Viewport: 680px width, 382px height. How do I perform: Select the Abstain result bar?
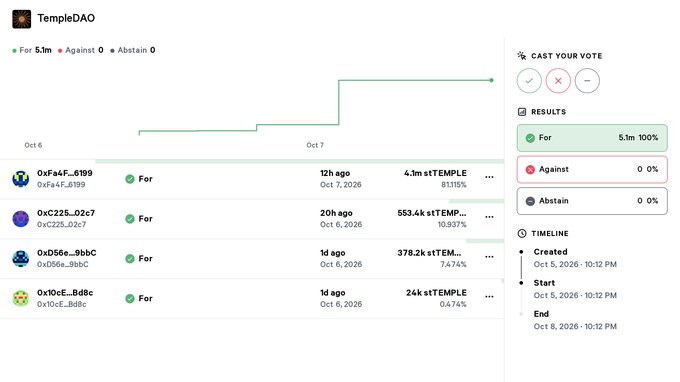tap(592, 201)
